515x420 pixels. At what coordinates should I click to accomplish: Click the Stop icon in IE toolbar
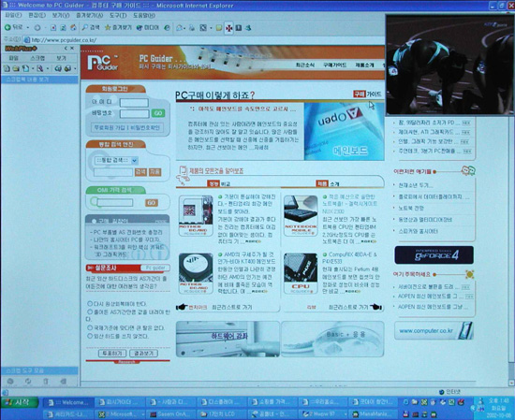(x=53, y=28)
